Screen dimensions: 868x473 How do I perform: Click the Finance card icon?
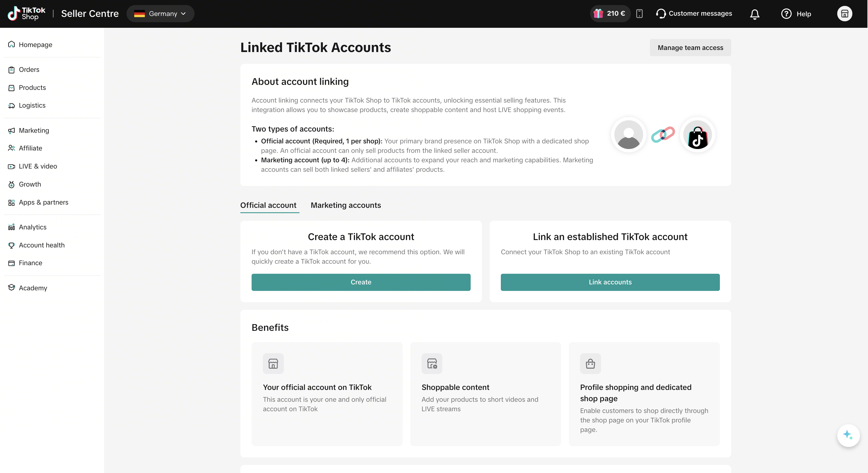pos(12,263)
